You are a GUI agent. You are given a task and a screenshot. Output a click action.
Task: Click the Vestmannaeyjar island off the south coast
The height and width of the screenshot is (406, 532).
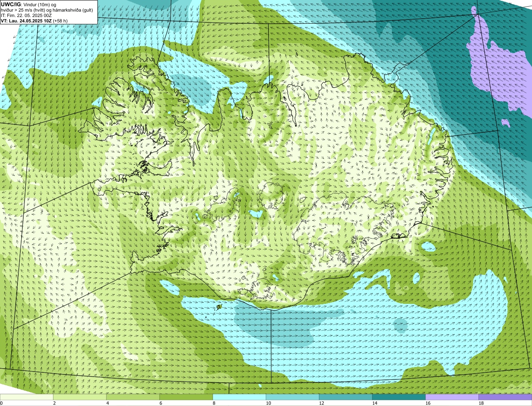click(x=219, y=308)
